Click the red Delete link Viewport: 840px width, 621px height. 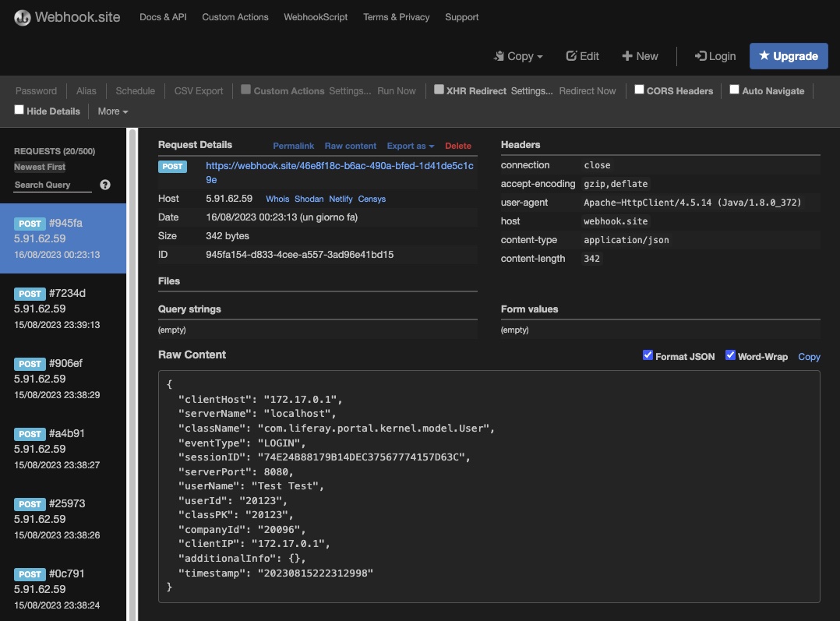(458, 146)
